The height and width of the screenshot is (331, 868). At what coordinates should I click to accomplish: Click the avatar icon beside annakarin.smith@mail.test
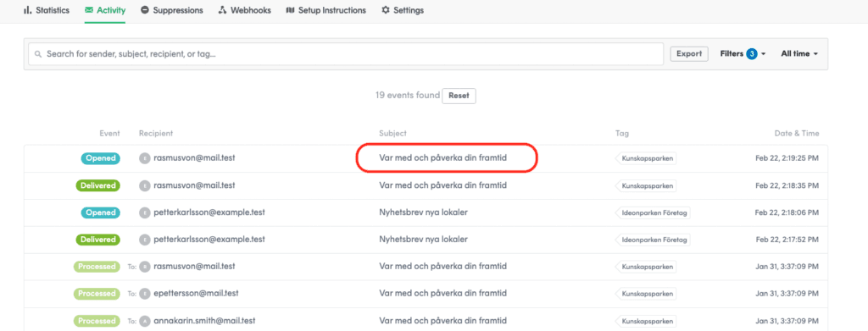(145, 321)
